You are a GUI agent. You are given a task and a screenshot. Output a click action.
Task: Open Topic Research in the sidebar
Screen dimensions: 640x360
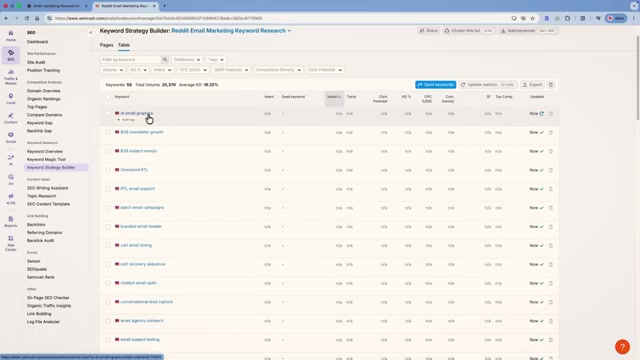[41, 196]
